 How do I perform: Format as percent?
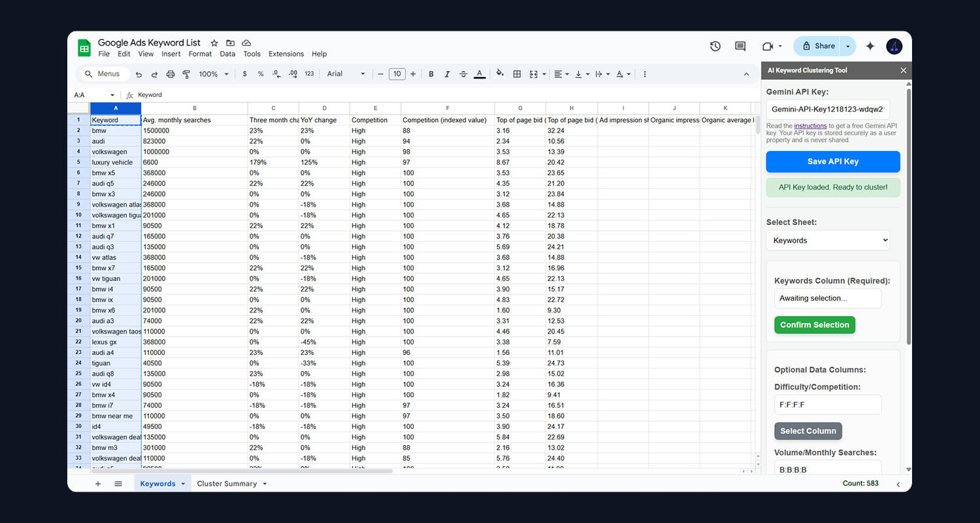pyautogui.click(x=261, y=74)
